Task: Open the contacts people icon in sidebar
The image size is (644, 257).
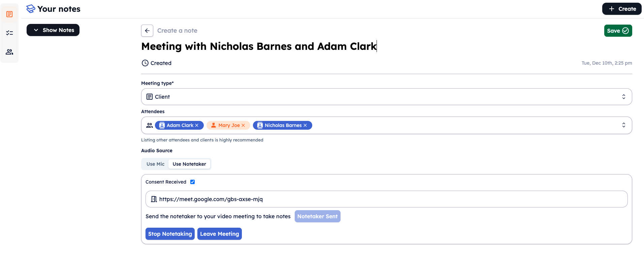Action: click(x=9, y=52)
